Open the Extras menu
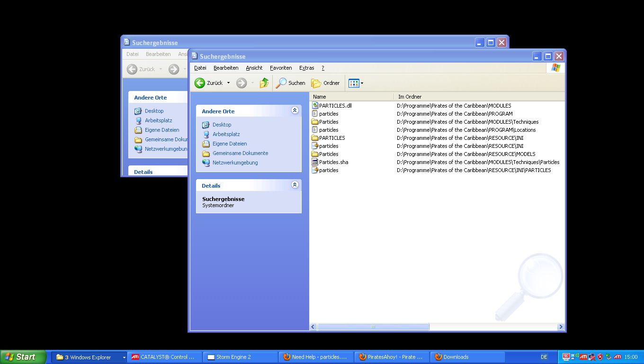Screen dimensions: 644x364 coord(307,68)
